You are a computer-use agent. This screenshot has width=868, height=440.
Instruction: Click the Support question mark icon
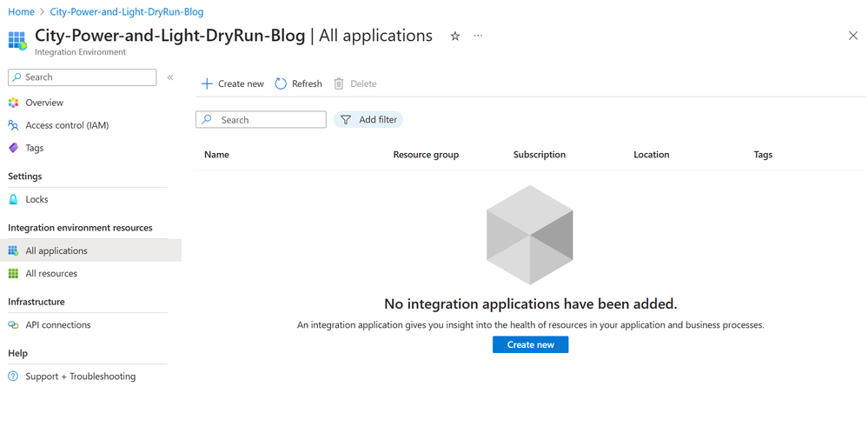13,377
